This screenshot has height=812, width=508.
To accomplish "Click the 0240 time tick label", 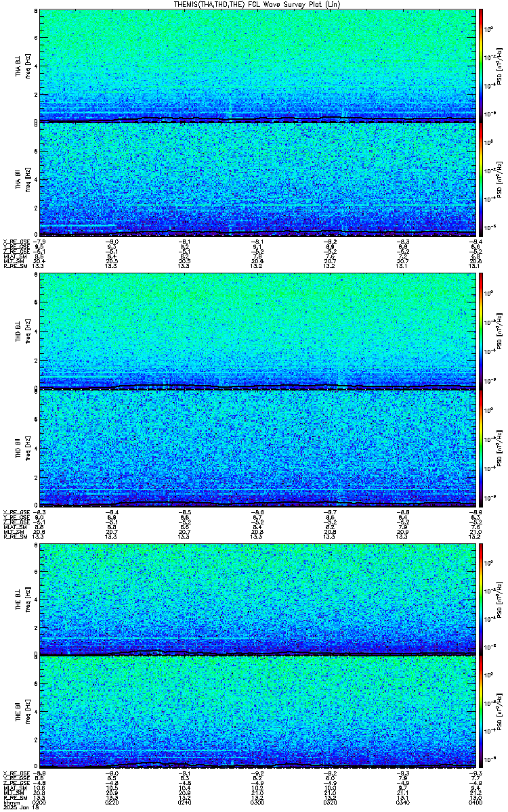I will 184,802.
